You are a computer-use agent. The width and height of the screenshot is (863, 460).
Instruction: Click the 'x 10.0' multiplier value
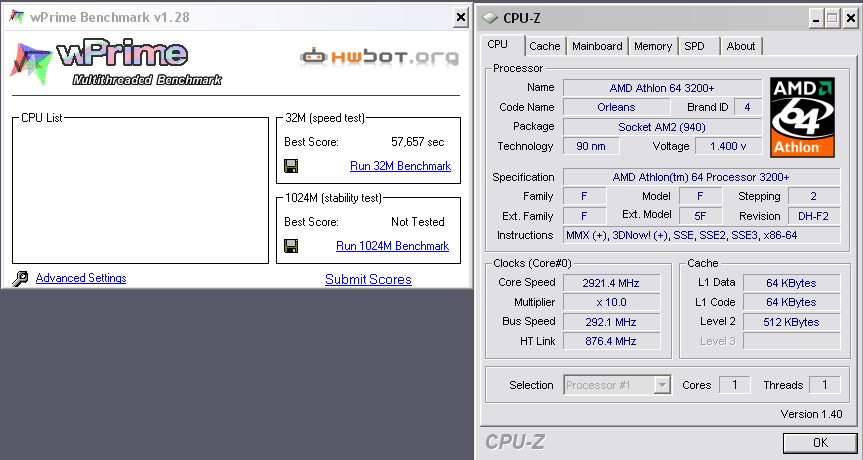coord(611,303)
